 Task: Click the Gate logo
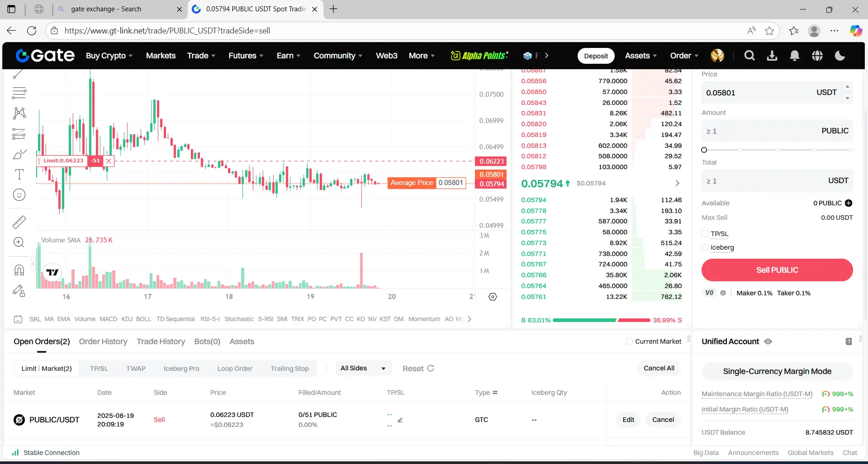45,56
